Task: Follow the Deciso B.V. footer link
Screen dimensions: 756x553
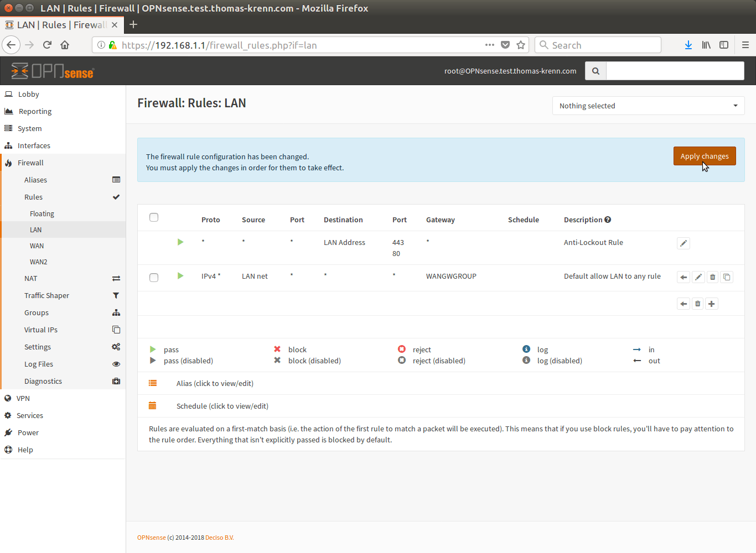Action: tap(219, 538)
